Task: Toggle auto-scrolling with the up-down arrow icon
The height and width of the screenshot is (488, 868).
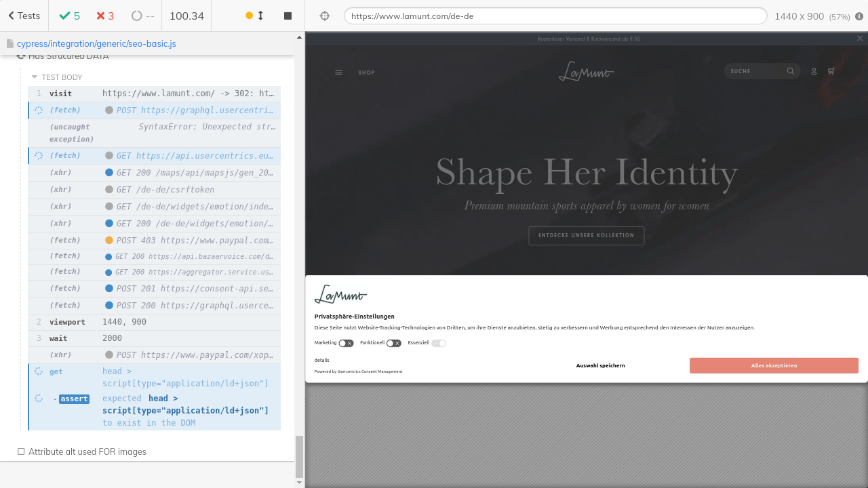Action: click(x=260, y=16)
